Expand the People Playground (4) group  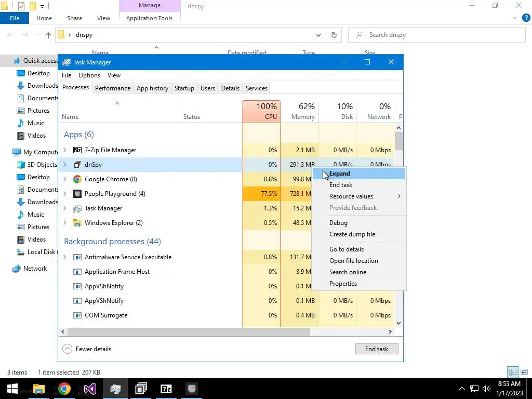[65, 194]
